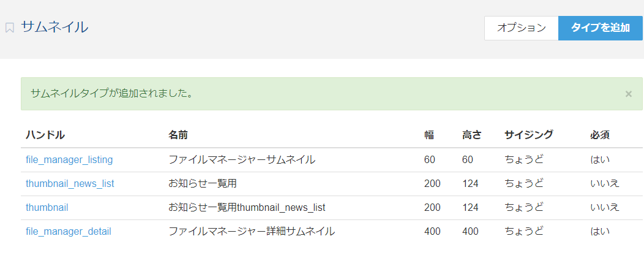This screenshot has width=644, height=255.
Task: Select the ファイルマネージャーサムネイル name cell
Action: (x=242, y=159)
